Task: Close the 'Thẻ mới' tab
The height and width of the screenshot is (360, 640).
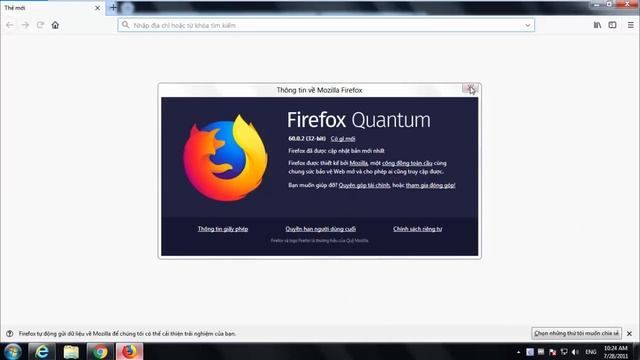Action: point(97,8)
